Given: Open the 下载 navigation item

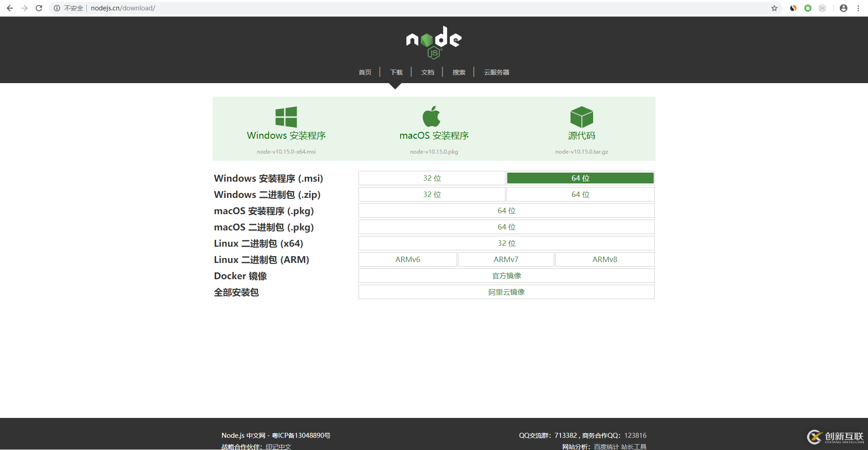Looking at the screenshot, I should pyautogui.click(x=396, y=72).
